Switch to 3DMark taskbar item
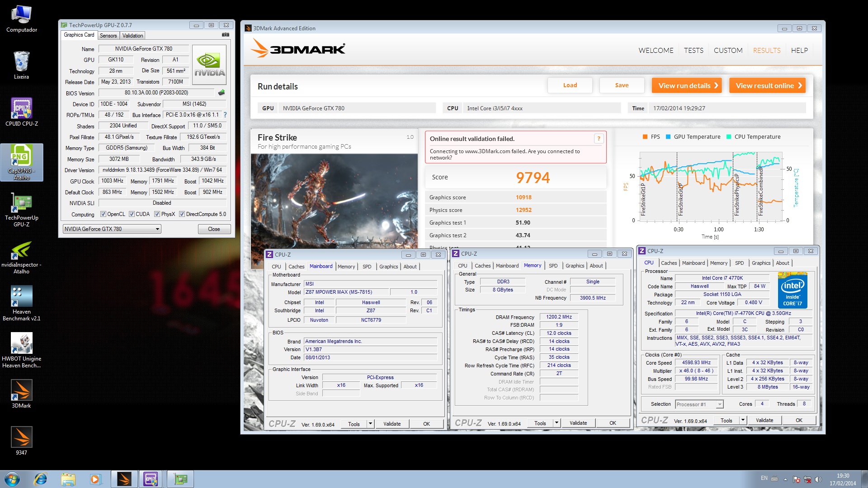Screen dimensions: 868x488 pos(123,479)
